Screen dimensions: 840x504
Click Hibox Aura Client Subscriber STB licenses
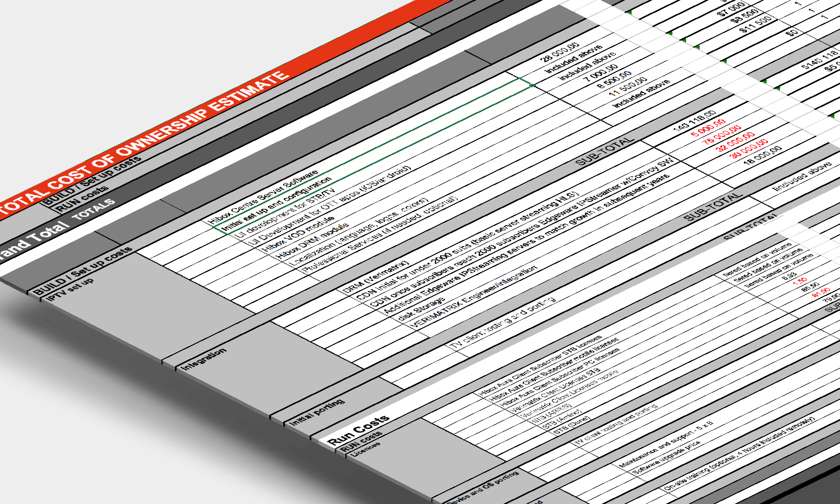540,365
